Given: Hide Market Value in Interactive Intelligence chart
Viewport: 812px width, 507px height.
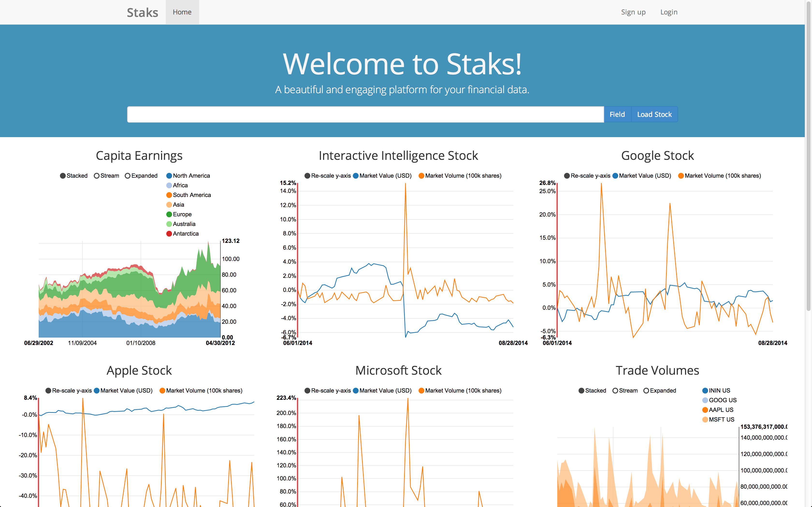Looking at the screenshot, I should [x=356, y=176].
